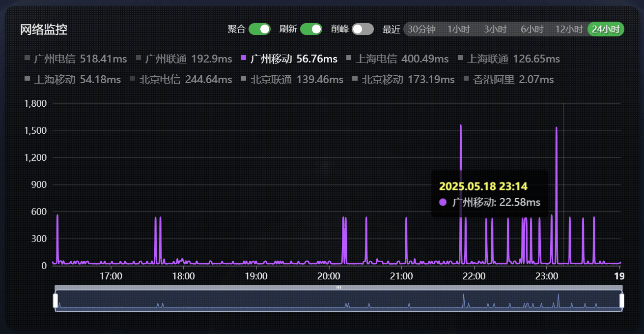Disable the 刷新 auto-refresh switch
The image size is (644, 334).
(x=311, y=29)
